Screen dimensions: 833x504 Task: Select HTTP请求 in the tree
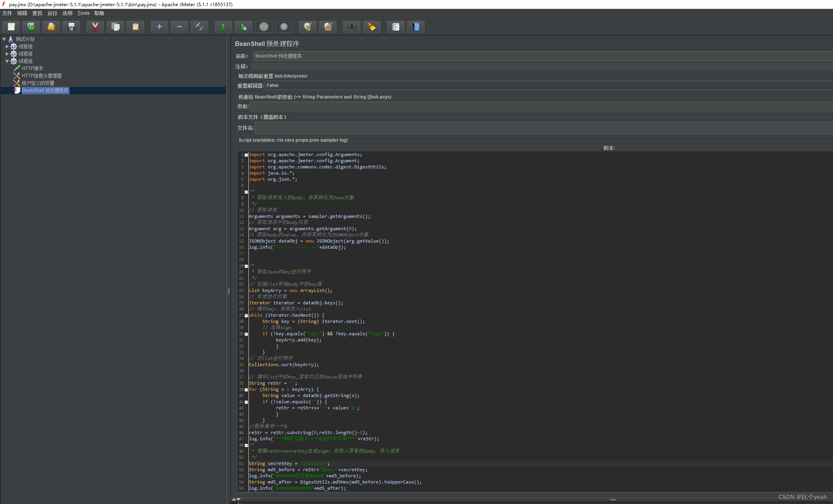pos(32,68)
